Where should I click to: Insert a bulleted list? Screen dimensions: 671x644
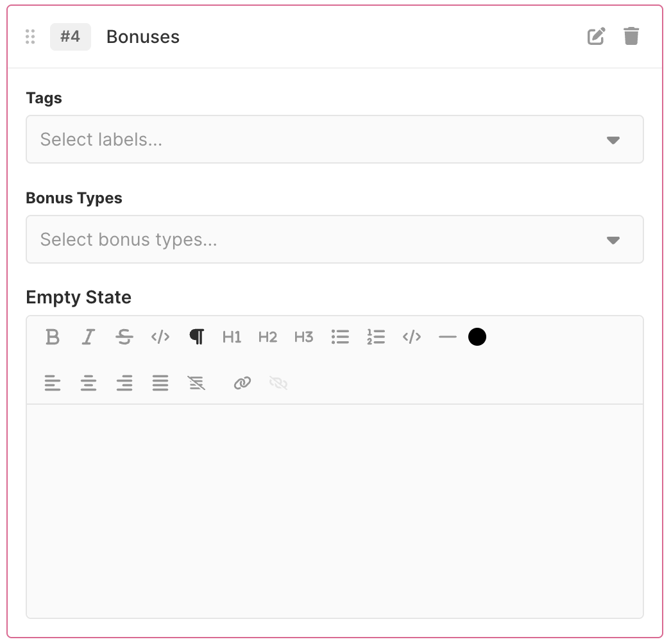(x=340, y=337)
